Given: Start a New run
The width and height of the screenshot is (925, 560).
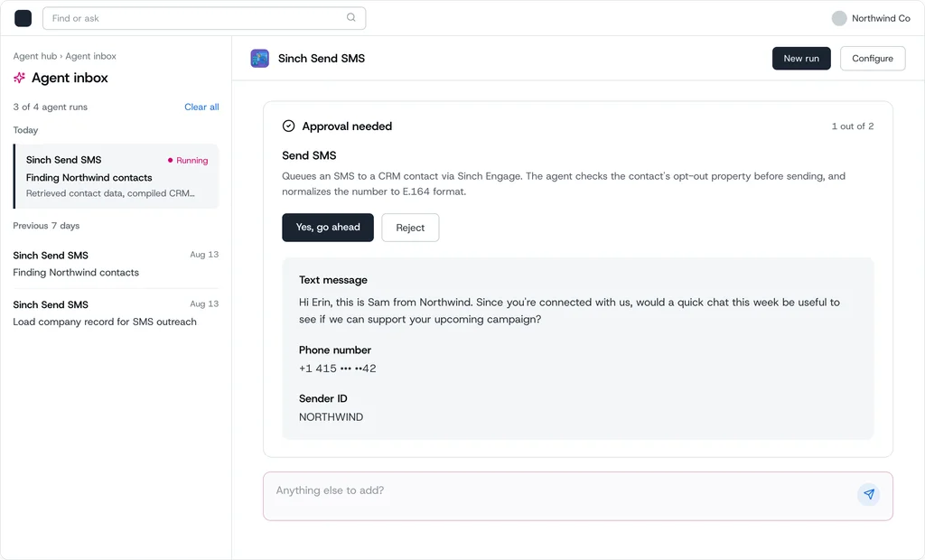Looking at the screenshot, I should 801,59.
